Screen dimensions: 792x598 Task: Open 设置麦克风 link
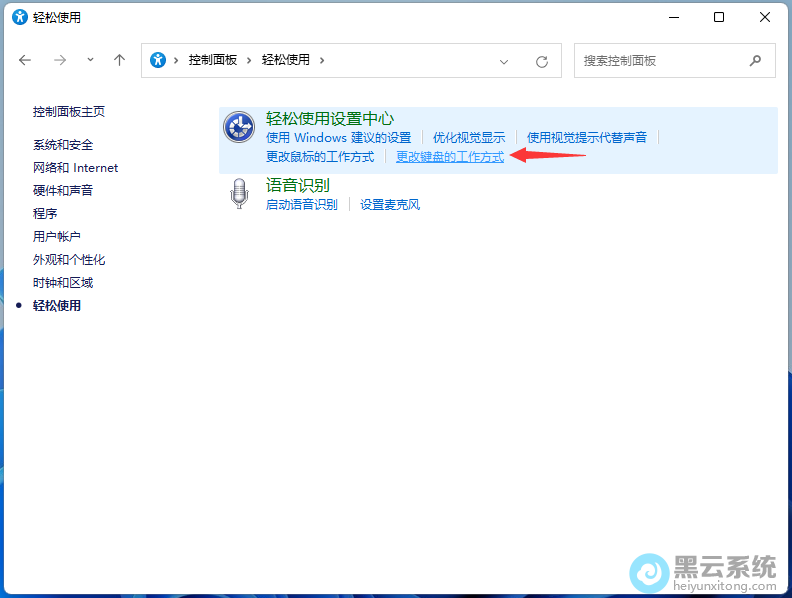click(390, 204)
